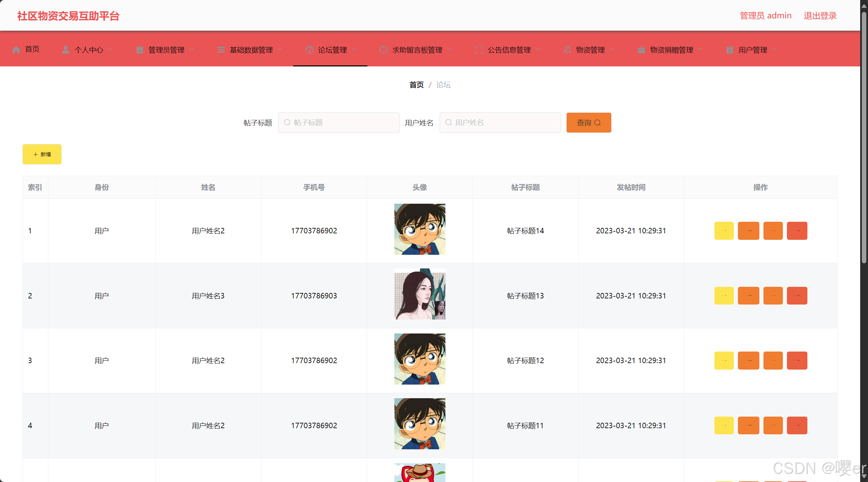Click the bell icon beside 物资管理

click(x=567, y=50)
